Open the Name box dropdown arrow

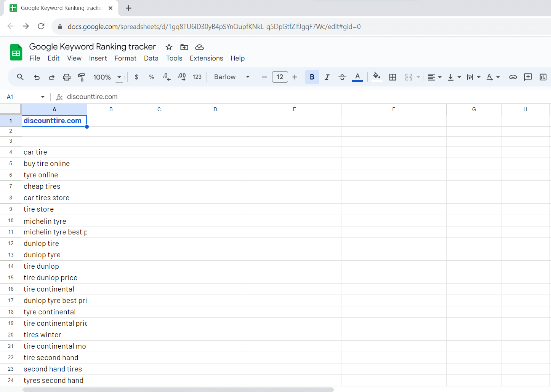pos(43,97)
